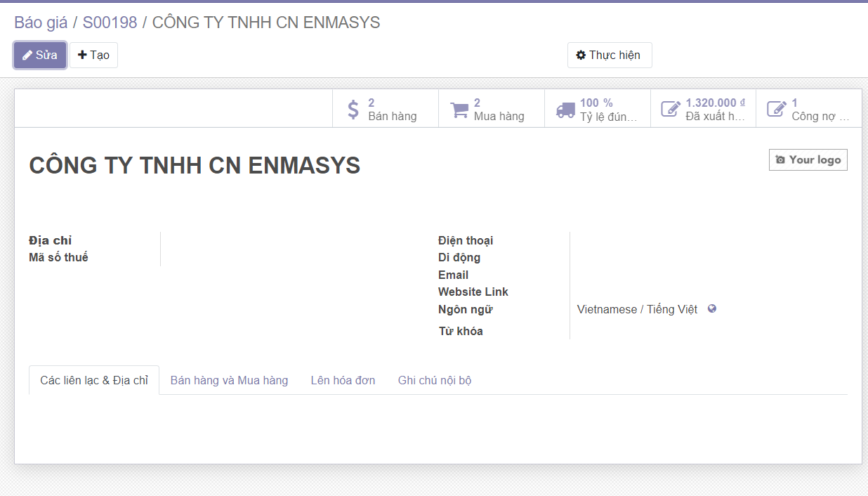Image resolution: width=868 pixels, height=496 pixels.
Task: Go to Báo giá breadcrumb link
Action: (41, 22)
